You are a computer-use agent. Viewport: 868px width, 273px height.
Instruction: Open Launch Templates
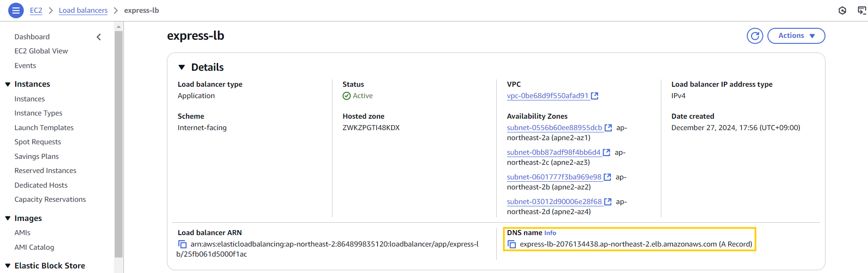point(44,128)
